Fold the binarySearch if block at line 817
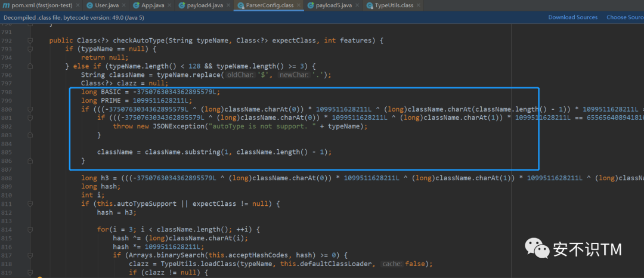 pos(30,255)
